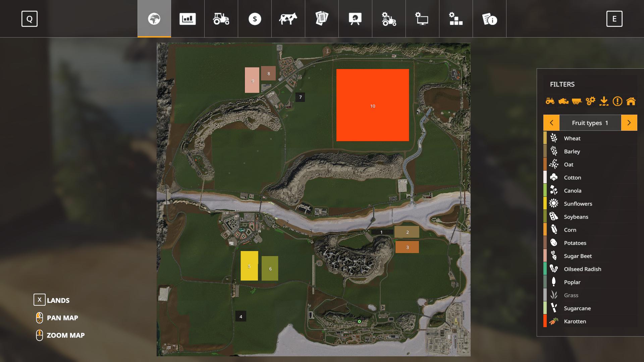This screenshot has width=644, height=362.
Task: Click the Karotten orange color swatch
Action: point(545,321)
